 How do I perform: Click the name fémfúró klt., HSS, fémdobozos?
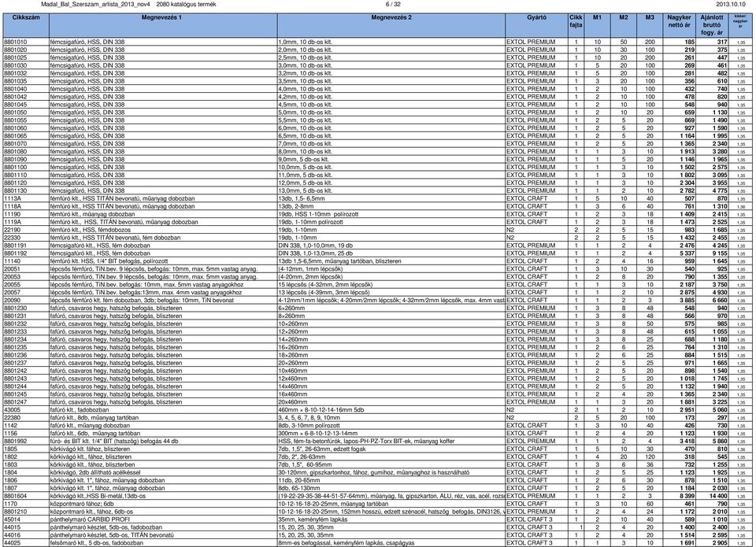coord(90,230)
